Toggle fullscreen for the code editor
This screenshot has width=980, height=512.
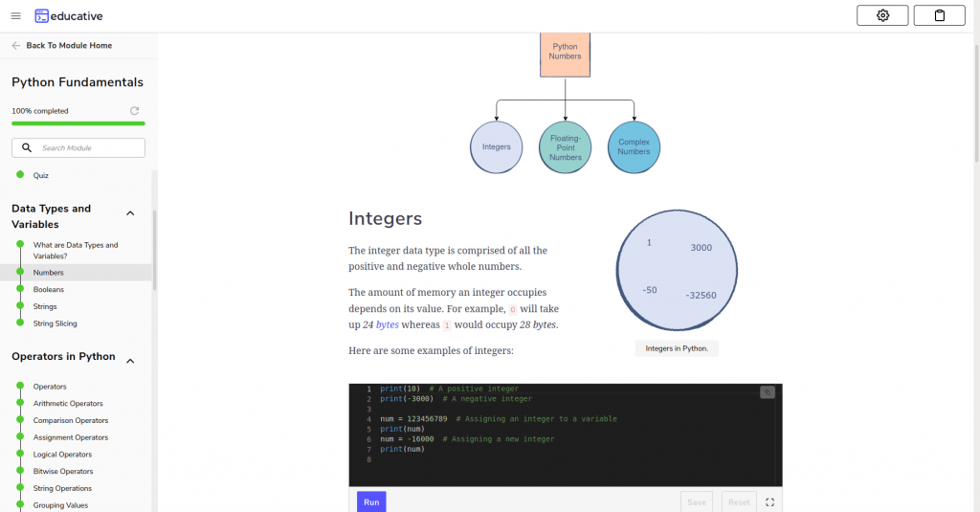(x=770, y=502)
